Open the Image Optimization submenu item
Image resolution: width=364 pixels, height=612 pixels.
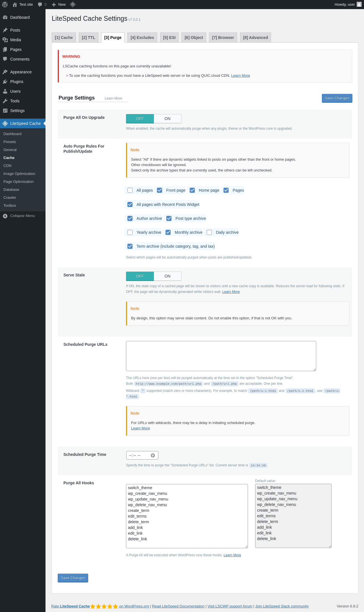[19, 174]
